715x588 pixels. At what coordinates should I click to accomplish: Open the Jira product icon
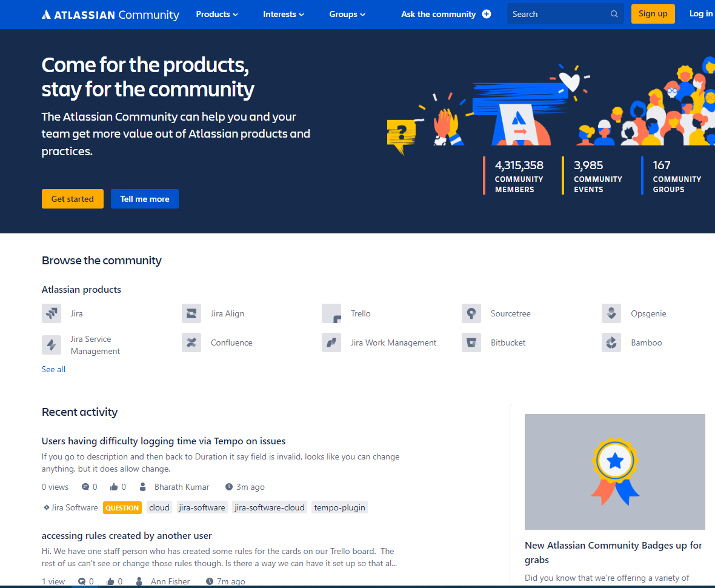(x=52, y=313)
